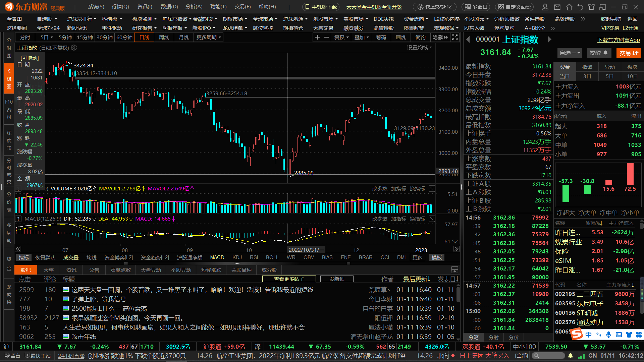
Task: Toggle the 成交量 indicator
Action: point(71,257)
